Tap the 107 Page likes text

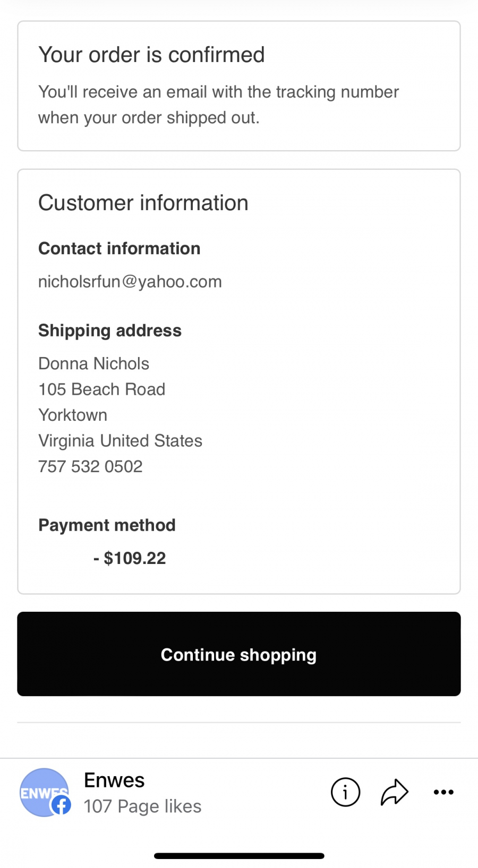click(x=142, y=806)
